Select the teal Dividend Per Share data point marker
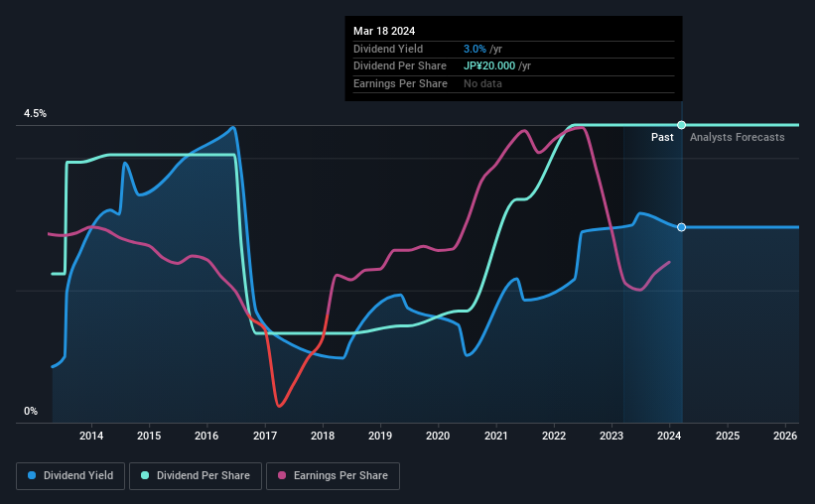815x504 pixels. [681, 125]
